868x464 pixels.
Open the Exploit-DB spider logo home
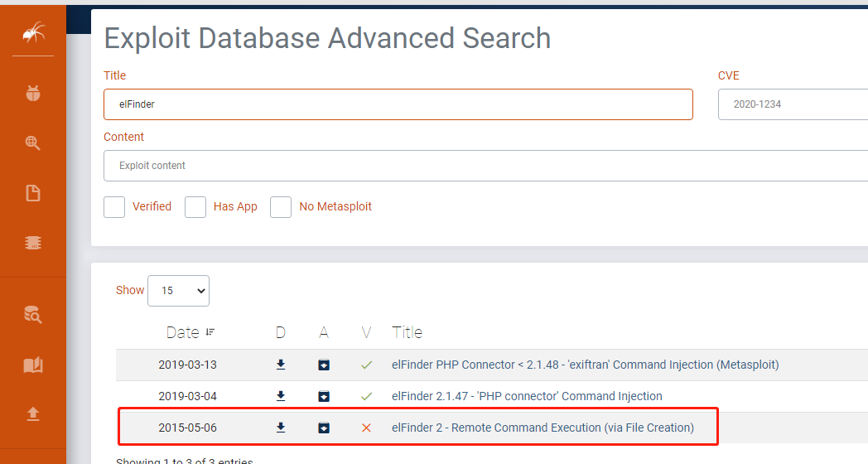click(33, 32)
